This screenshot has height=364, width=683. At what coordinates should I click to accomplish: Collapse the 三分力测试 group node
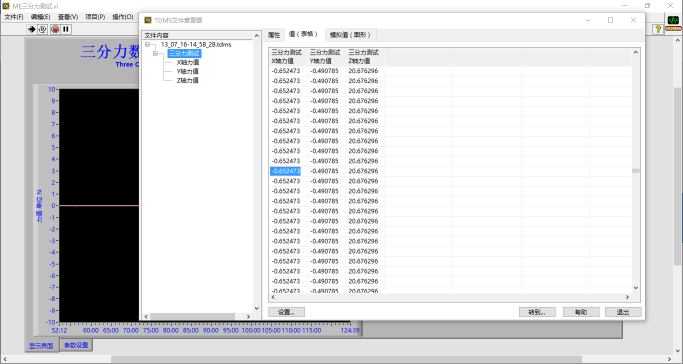coord(156,54)
